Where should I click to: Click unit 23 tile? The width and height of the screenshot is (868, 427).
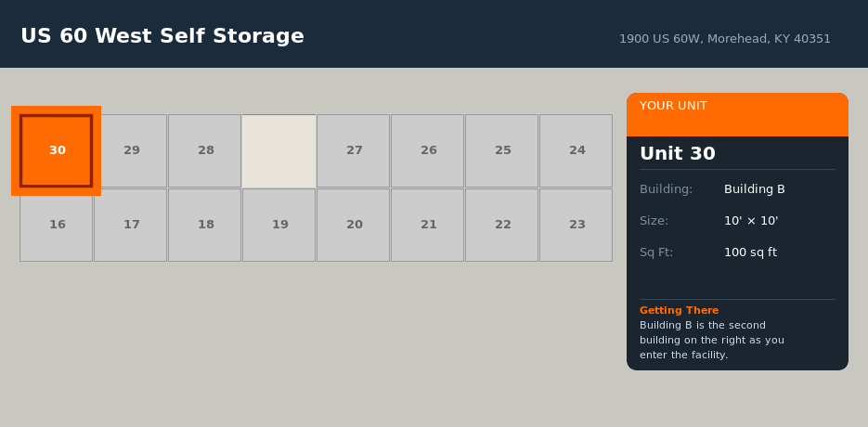click(x=577, y=225)
